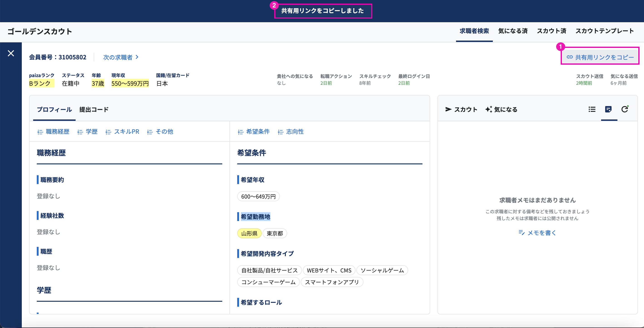Click member number 会員番号：31005802

click(x=57, y=57)
